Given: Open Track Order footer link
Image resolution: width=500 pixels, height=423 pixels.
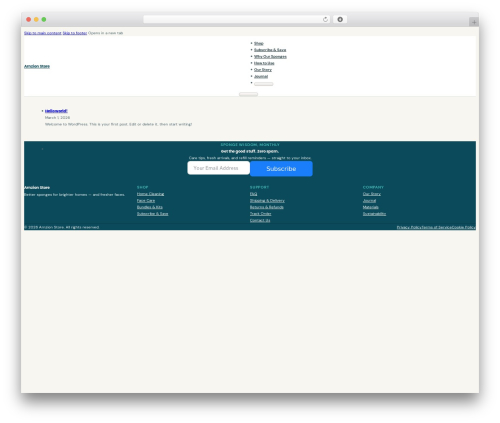Looking at the screenshot, I should tap(261, 214).
